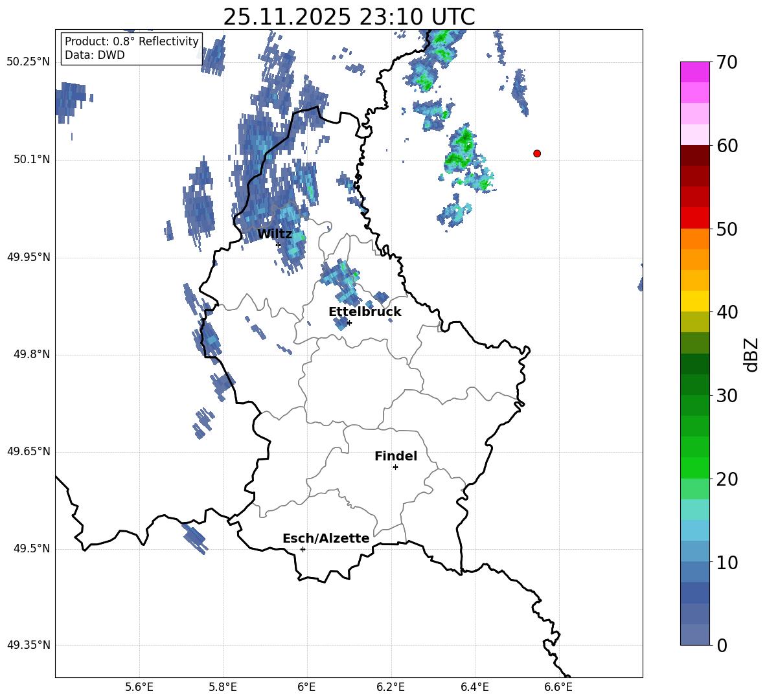
Task: Click the yellow colorbar segment above 40
Action: tap(694, 301)
